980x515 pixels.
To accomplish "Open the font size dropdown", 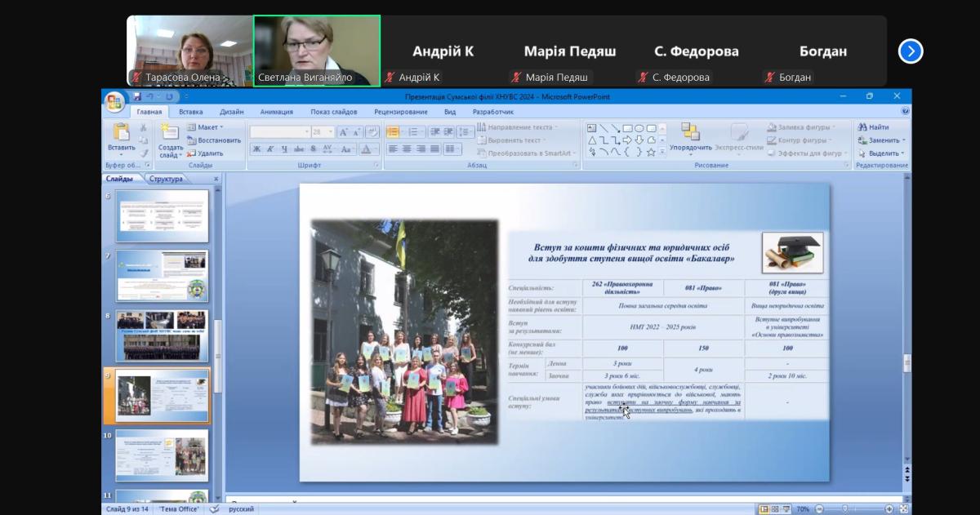I will click(330, 131).
